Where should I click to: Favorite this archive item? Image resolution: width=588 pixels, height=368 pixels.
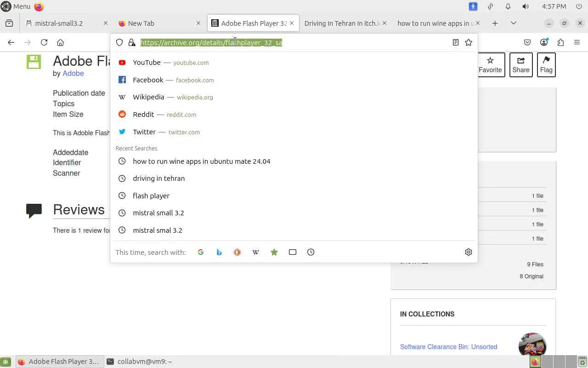click(490, 65)
